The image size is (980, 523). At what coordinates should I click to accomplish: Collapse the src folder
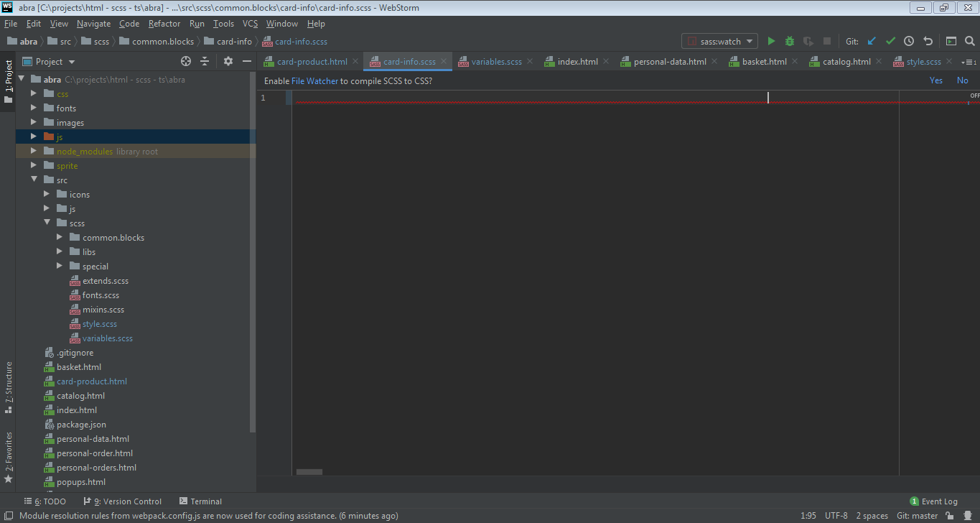pyautogui.click(x=34, y=180)
